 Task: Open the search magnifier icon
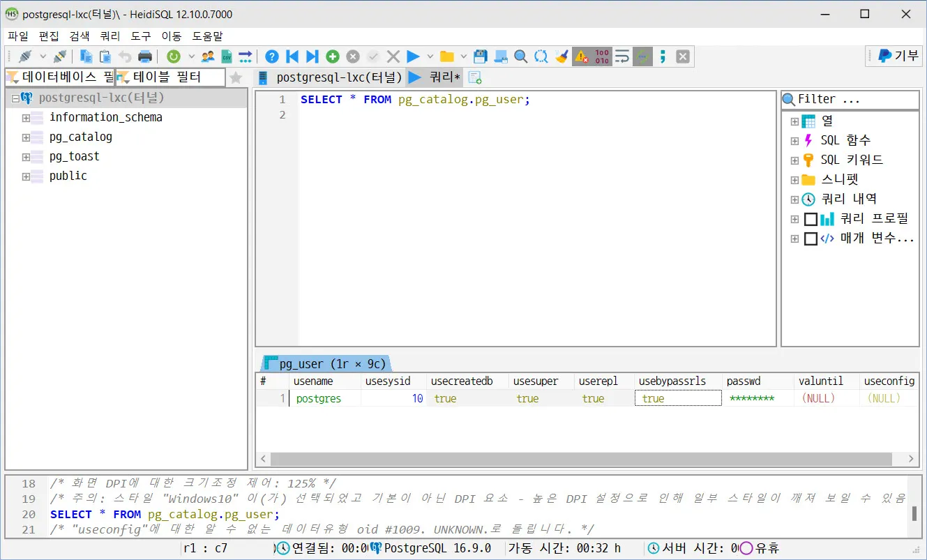521,56
